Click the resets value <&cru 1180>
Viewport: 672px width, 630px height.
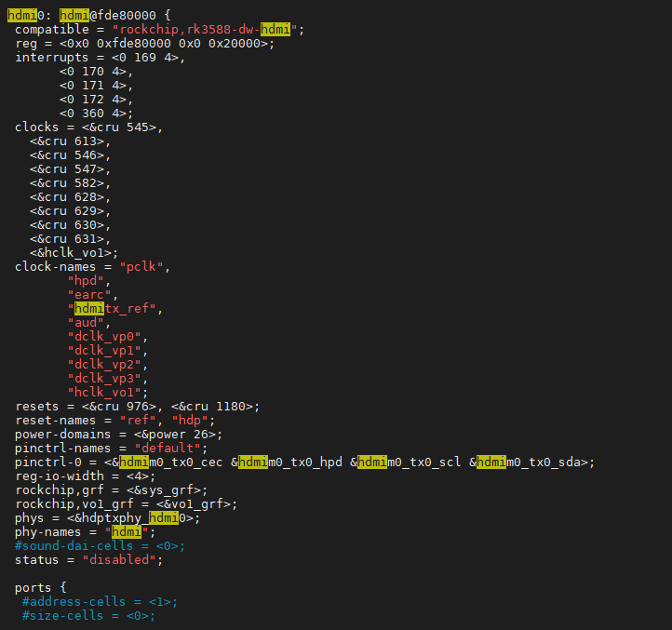[x=212, y=407]
